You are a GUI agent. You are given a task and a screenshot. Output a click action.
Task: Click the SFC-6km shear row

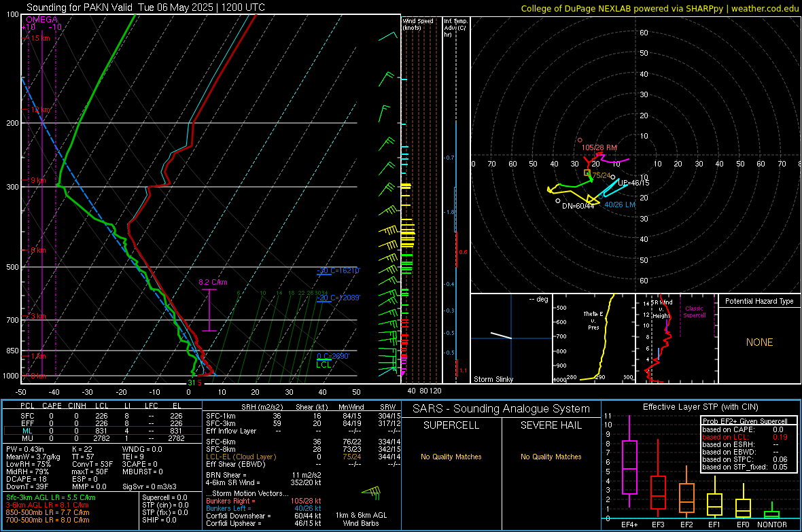click(302, 442)
